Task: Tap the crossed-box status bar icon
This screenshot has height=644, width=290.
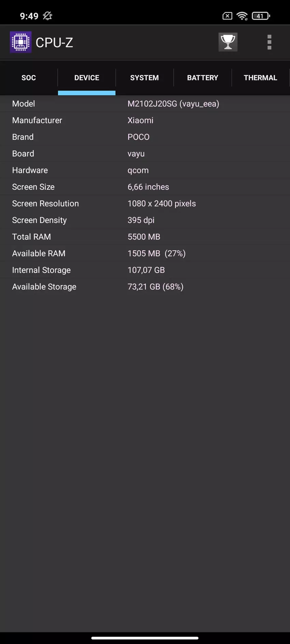Action: [x=227, y=16]
